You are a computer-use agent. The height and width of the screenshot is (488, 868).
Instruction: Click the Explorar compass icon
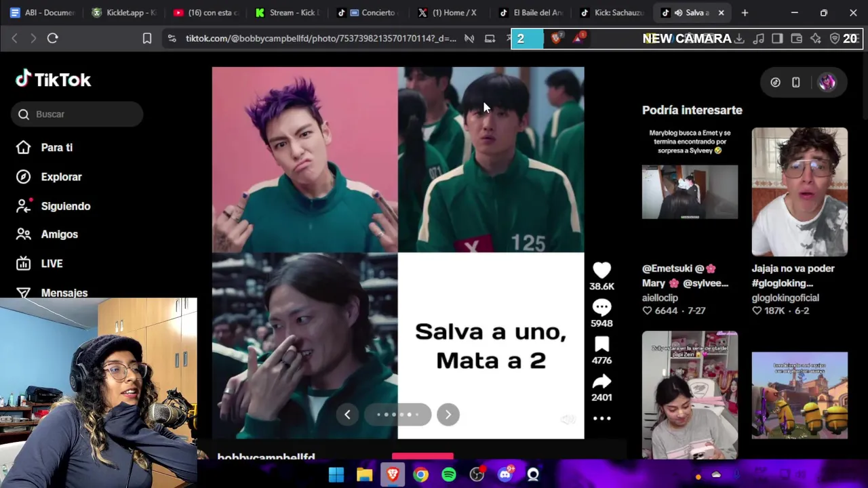pyautogui.click(x=24, y=176)
